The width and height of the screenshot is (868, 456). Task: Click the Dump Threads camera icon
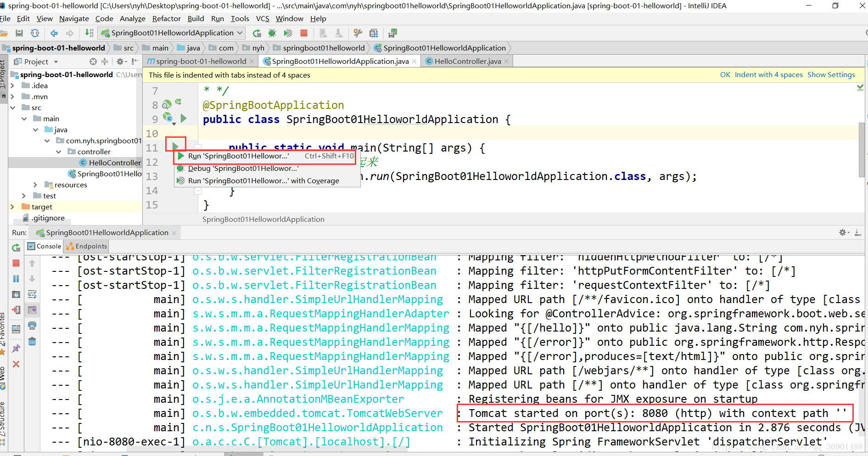[16, 294]
